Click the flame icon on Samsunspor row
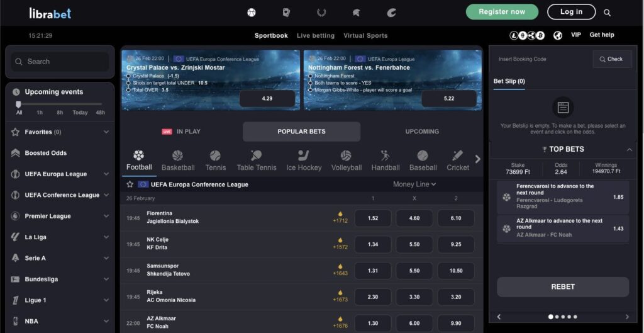644x333 pixels. [x=340, y=266]
